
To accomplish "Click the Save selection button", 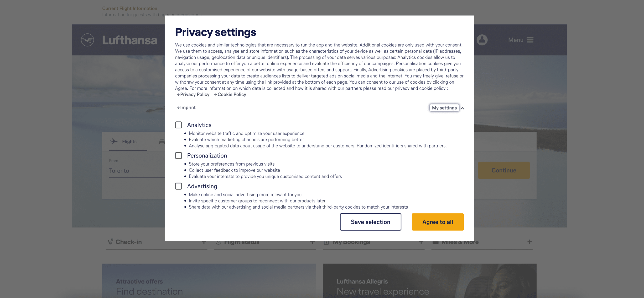I will (370, 222).
